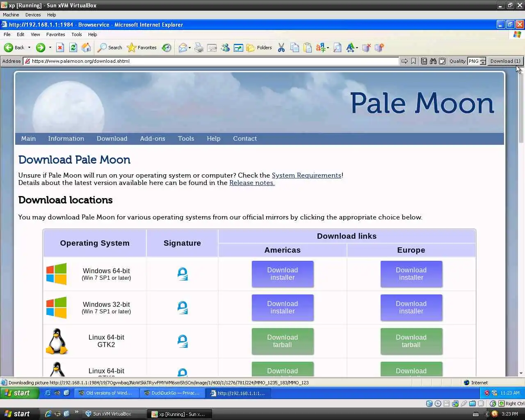
Task: Open the Favorites star button
Action: coord(142,48)
